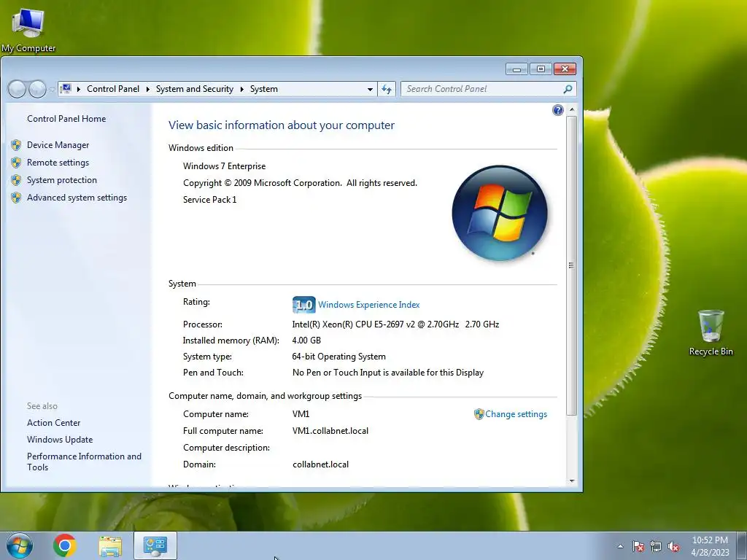
Task: Open the clock showing 10:52 PM
Action: pyautogui.click(x=710, y=545)
